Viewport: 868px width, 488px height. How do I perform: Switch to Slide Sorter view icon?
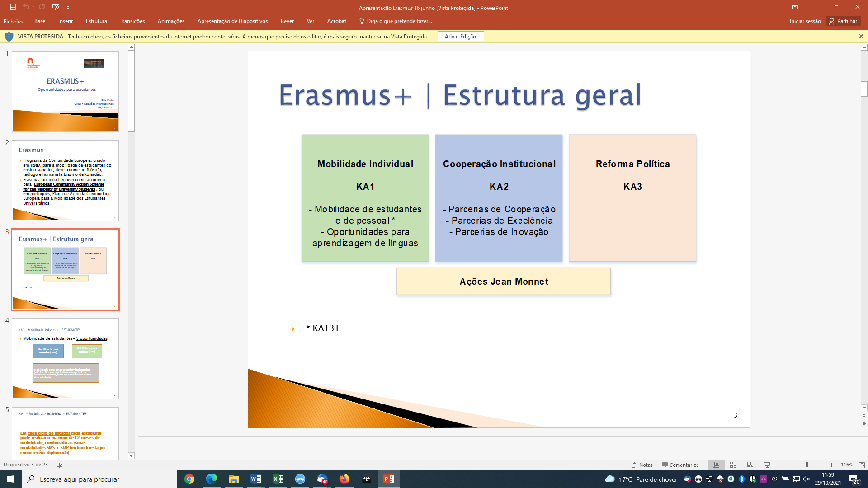[733, 465]
